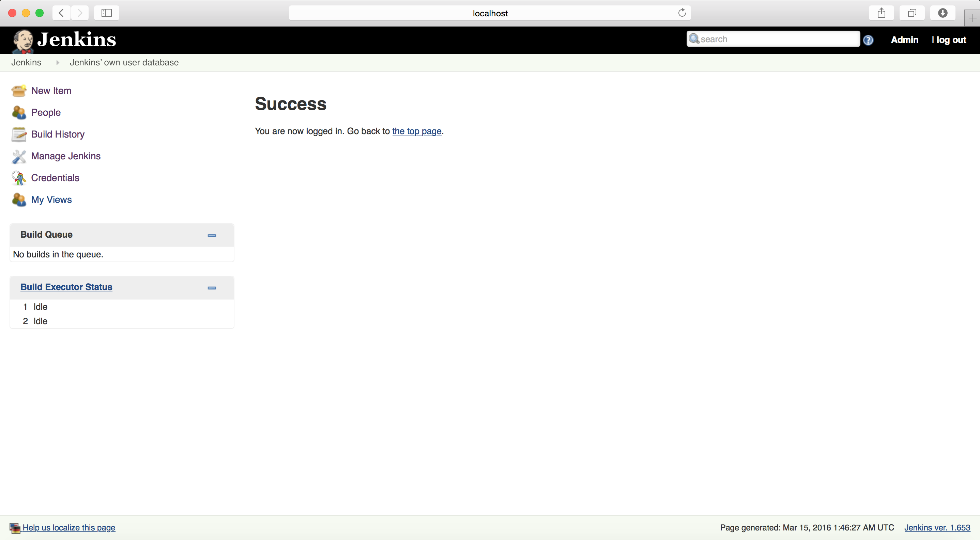This screenshot has height=540, width=980.
Task: Reload the page with refresh icon
Action: (682, 13)
